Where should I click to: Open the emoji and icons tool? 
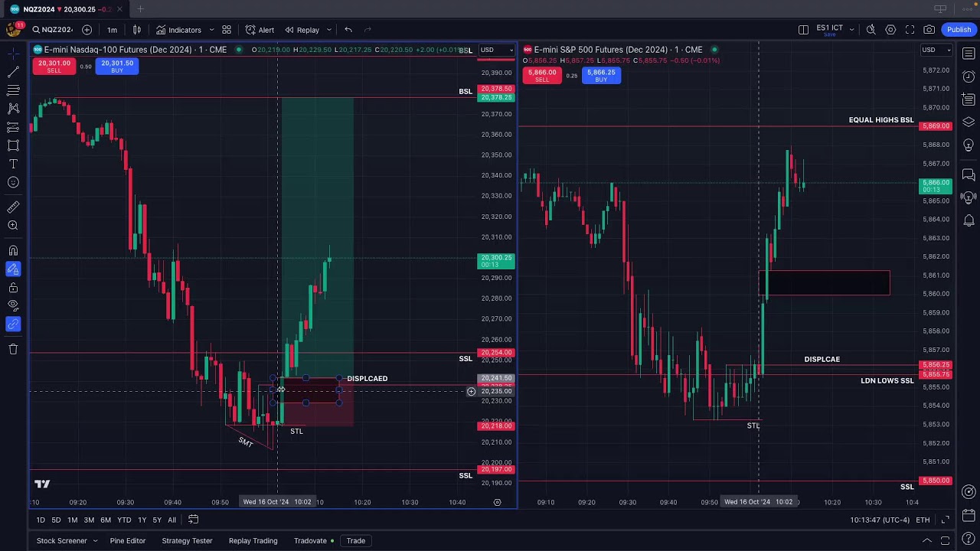13,182
